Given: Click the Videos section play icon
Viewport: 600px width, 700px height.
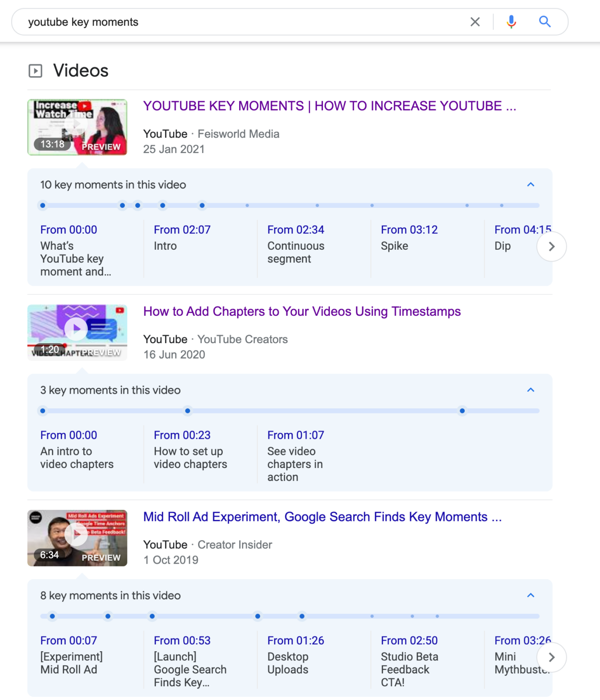Looking at the screenshot, I should click(36, 71).
